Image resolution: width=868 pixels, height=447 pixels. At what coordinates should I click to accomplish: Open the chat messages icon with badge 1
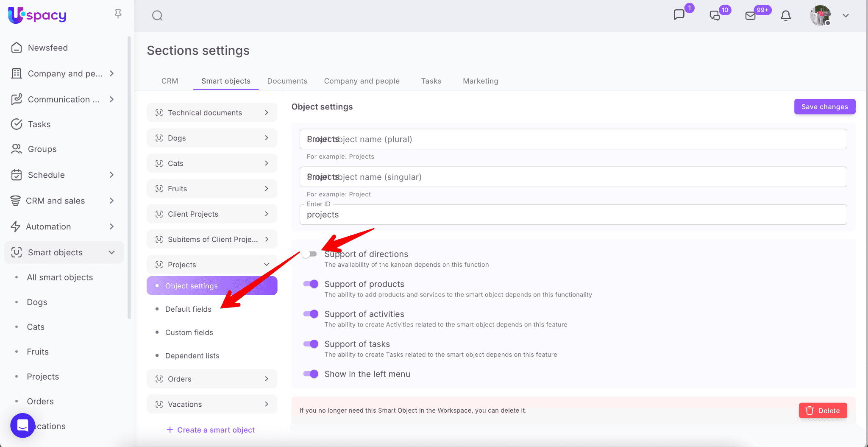pyautogui.click(x=679, y=15)
